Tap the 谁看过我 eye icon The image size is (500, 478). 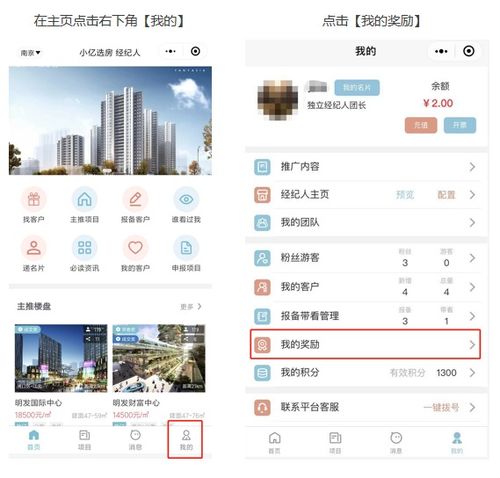coord(186,199)
